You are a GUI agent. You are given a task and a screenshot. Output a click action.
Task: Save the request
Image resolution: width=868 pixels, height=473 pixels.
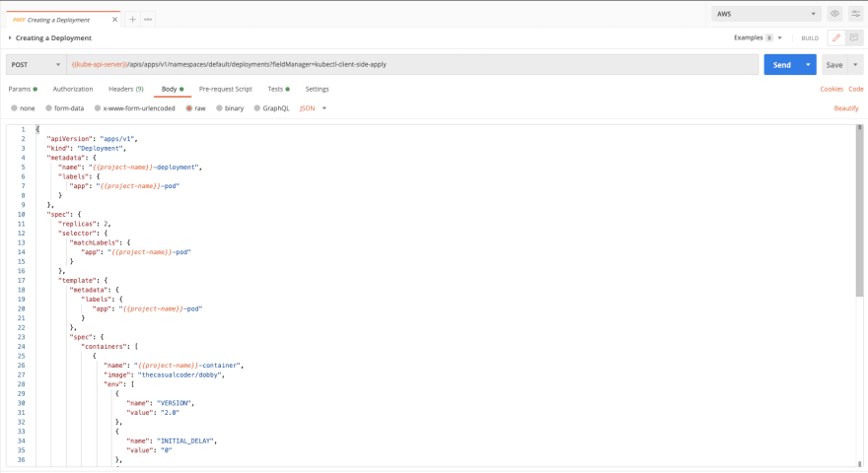click(x=834, y=65)
